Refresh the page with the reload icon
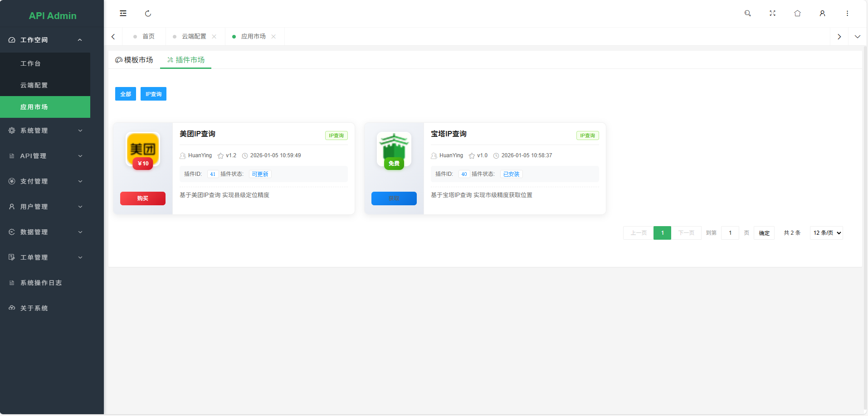 click(x=148, y=13)
